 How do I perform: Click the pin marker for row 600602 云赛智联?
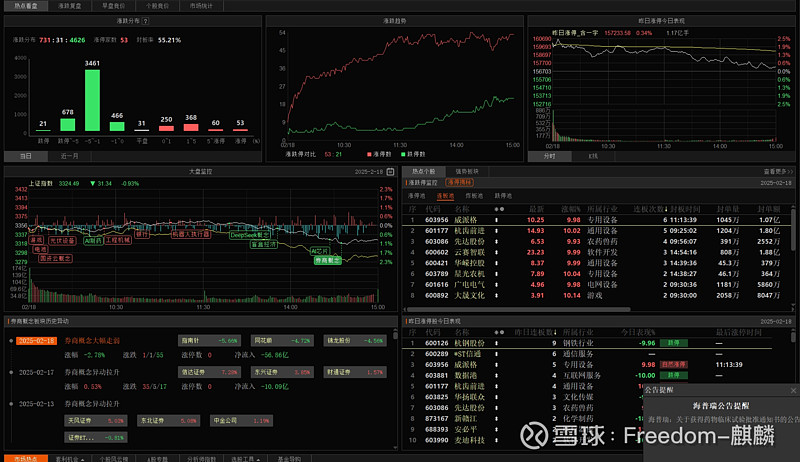pyautogui.click(x=496, y=252)
